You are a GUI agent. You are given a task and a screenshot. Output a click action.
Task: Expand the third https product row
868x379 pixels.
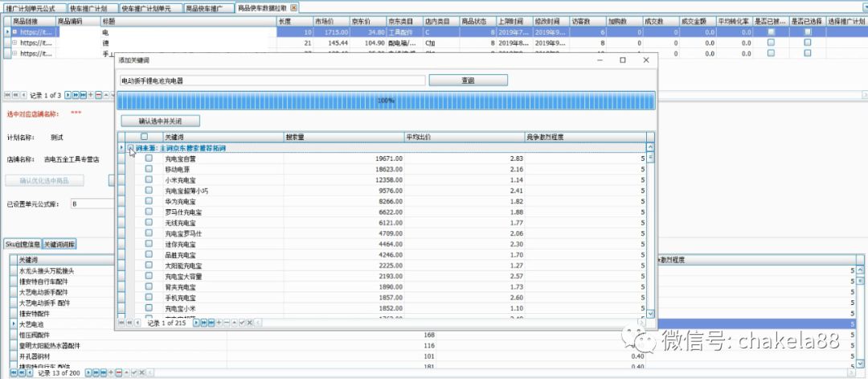(x=14, y=53)
